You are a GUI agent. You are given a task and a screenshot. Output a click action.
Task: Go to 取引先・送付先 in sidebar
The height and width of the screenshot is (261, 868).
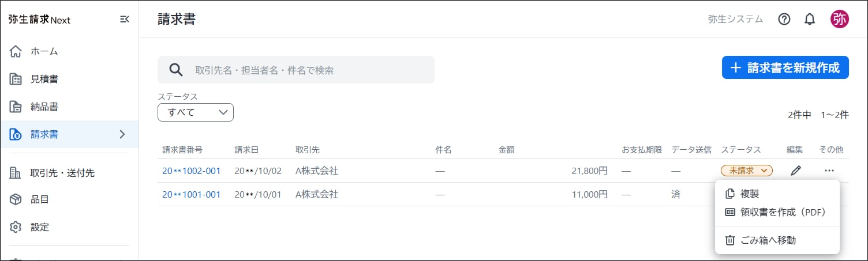coord(62,172)
